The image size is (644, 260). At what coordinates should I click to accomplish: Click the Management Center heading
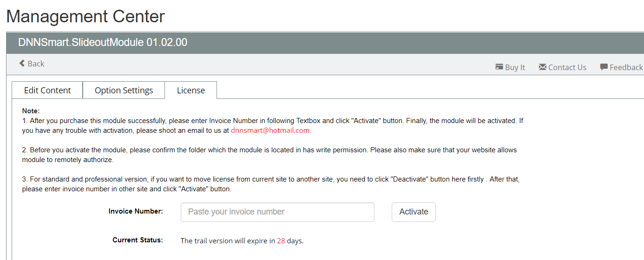click(85, 16)
